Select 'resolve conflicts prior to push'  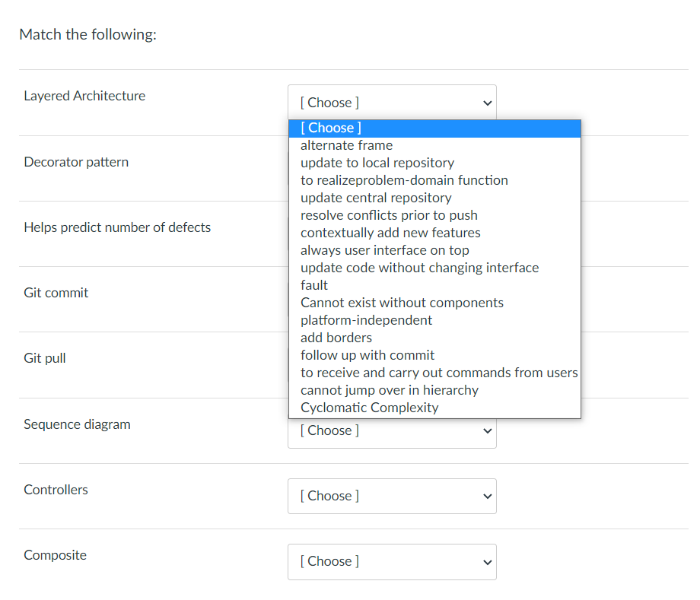coord(434,215)
